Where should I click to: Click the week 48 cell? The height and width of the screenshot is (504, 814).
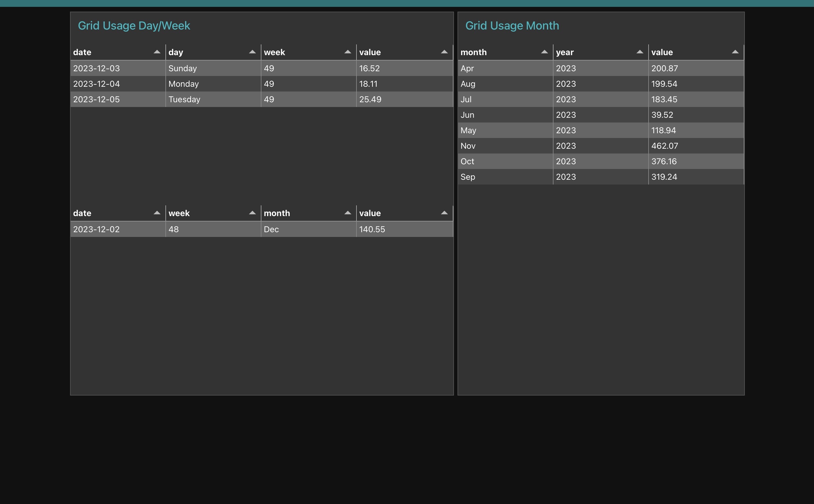[x=213, y=229]
